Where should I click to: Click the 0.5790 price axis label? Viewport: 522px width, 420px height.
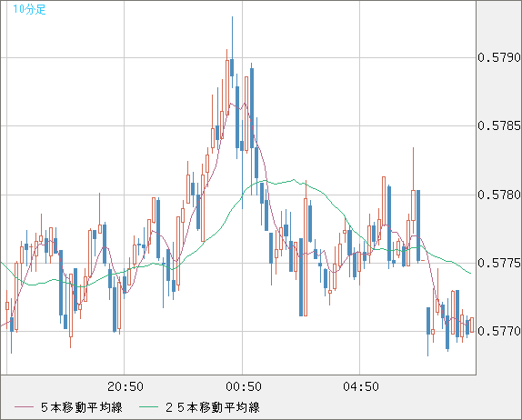pyautogui.click(x=499, y=57)
